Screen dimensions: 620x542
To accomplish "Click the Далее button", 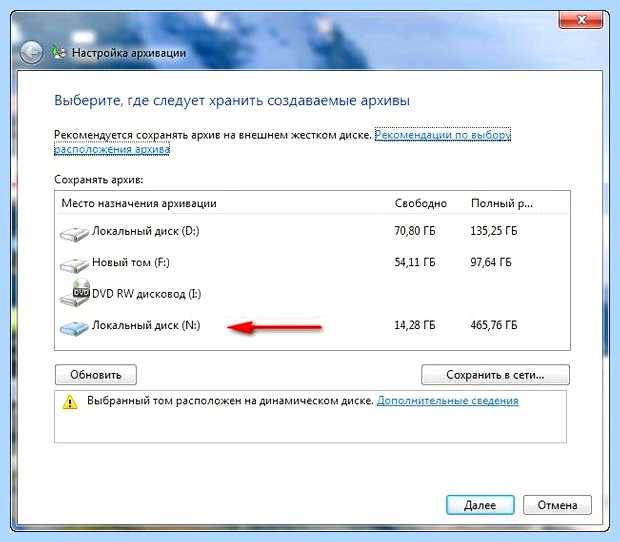I will [x=480, y=505].
